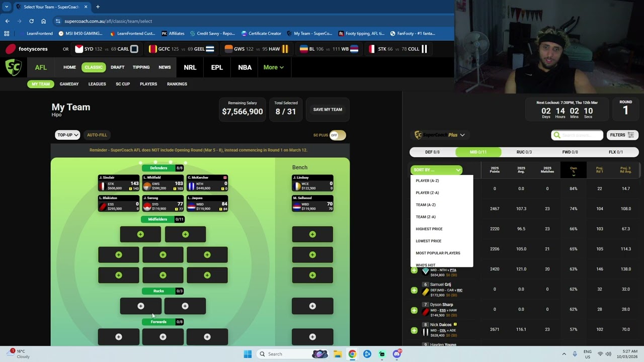Go to the Tipping section
The width and height of the screenshot is (644, 362).
click(141, 67)
